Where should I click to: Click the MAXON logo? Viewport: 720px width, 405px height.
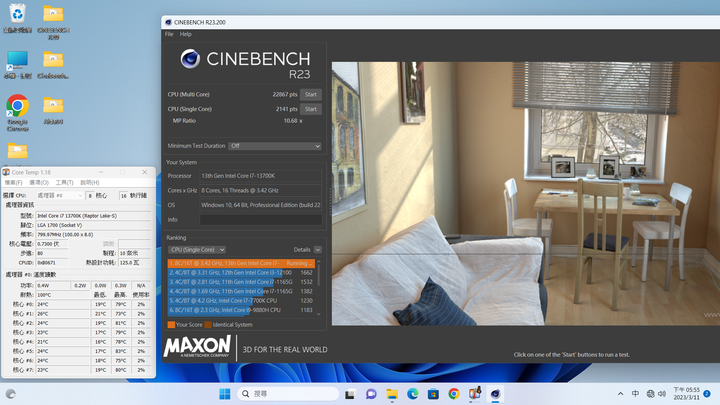(197, 346)
